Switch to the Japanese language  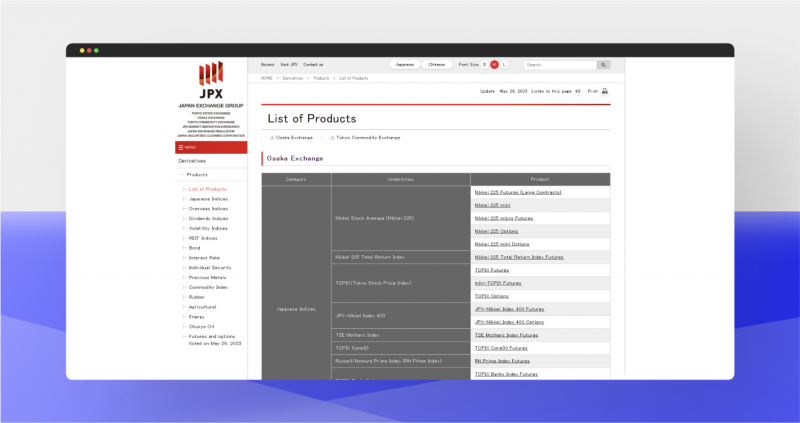tap(405, 65)
